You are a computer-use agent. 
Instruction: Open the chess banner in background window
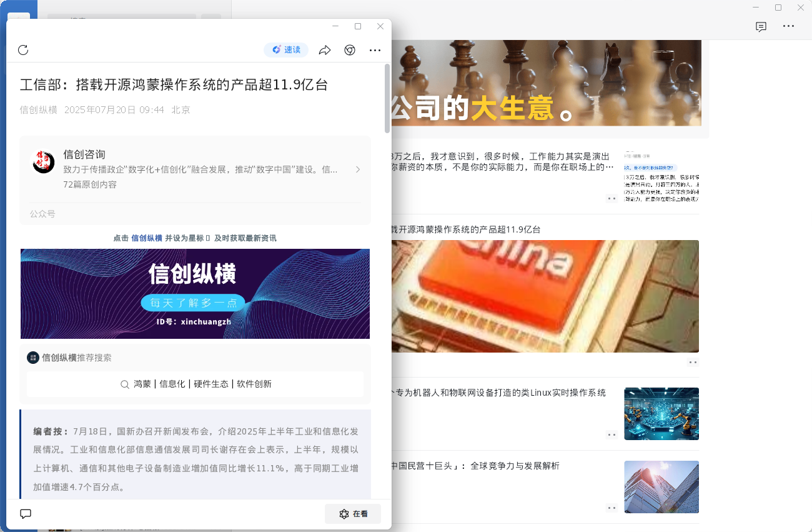(547, 83)
